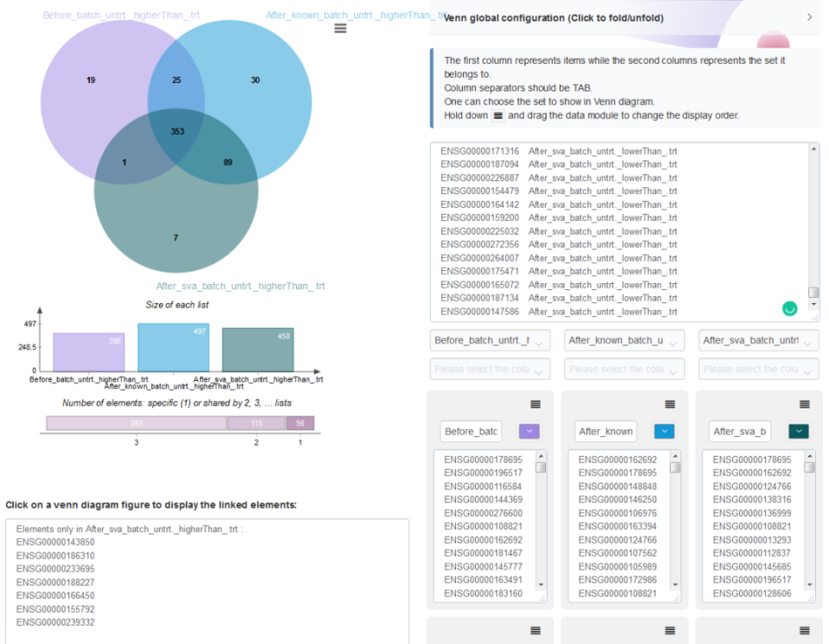Click drag handle icon above After_sva_b module
The image size is (829, 644).
click(x=805, y=405)
